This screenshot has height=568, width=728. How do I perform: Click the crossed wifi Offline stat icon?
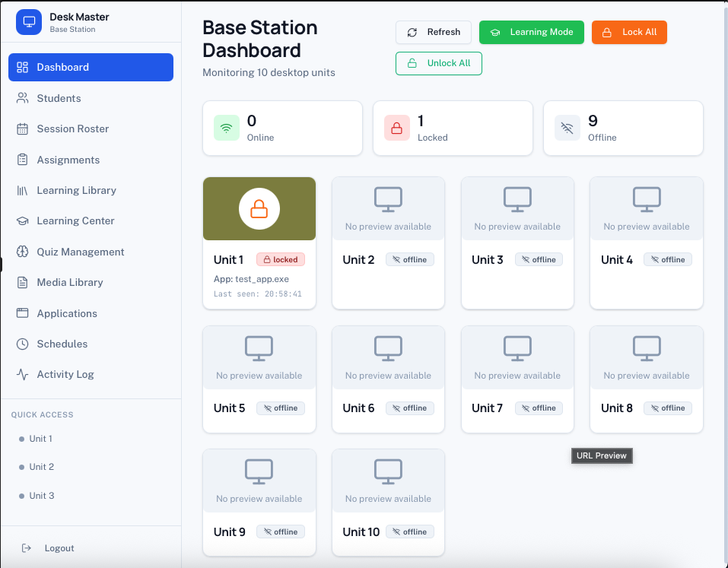[567, 128]
